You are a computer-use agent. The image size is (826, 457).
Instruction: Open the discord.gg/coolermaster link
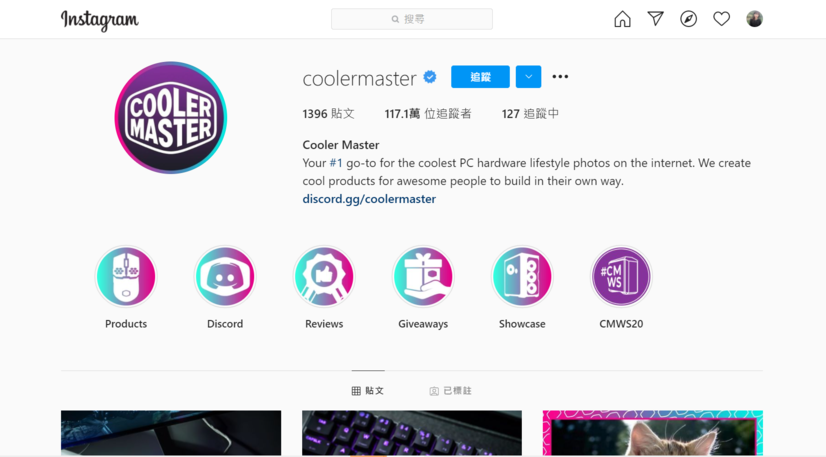point(369,199)
